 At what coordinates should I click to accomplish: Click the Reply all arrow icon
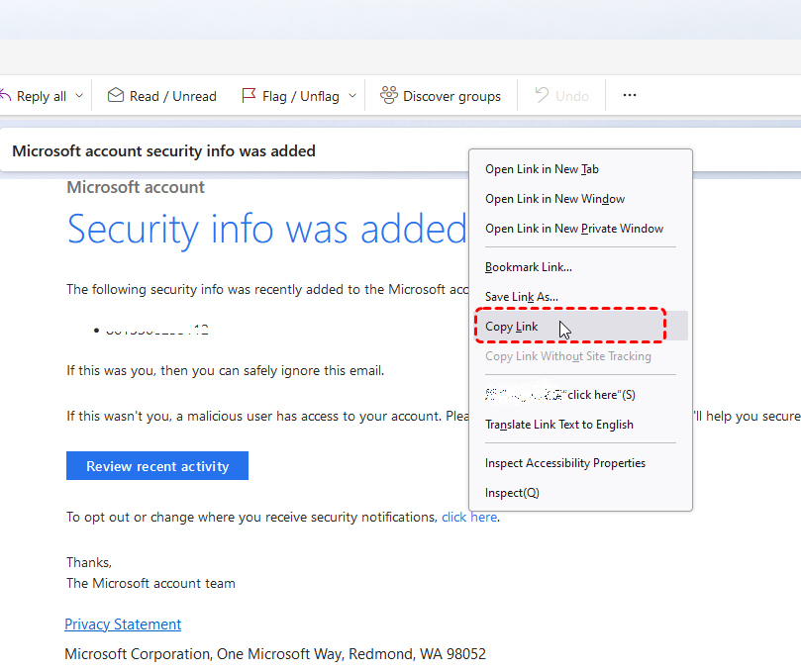6,96
